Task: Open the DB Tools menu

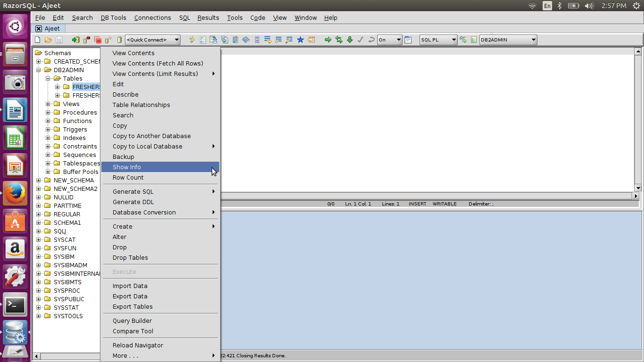Action: (x=113, y=17)
